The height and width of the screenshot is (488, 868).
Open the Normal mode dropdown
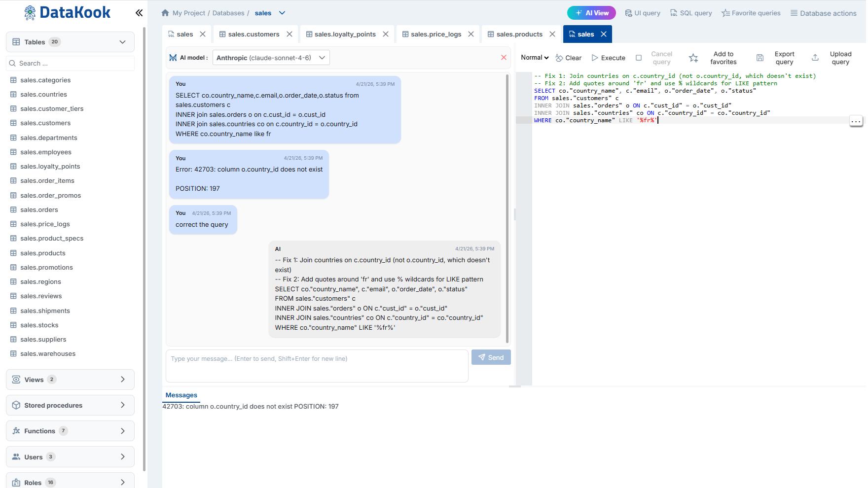tap(535, 58)
